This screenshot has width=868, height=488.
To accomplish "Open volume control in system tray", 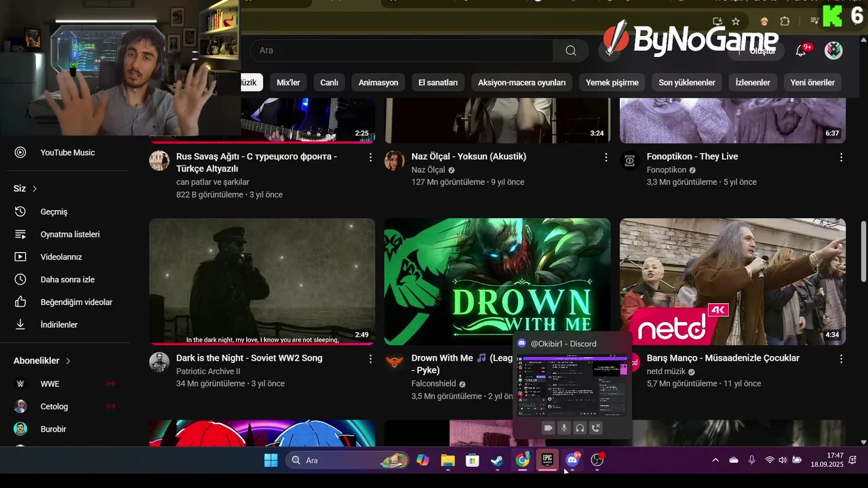I will [x=783, y=460].
